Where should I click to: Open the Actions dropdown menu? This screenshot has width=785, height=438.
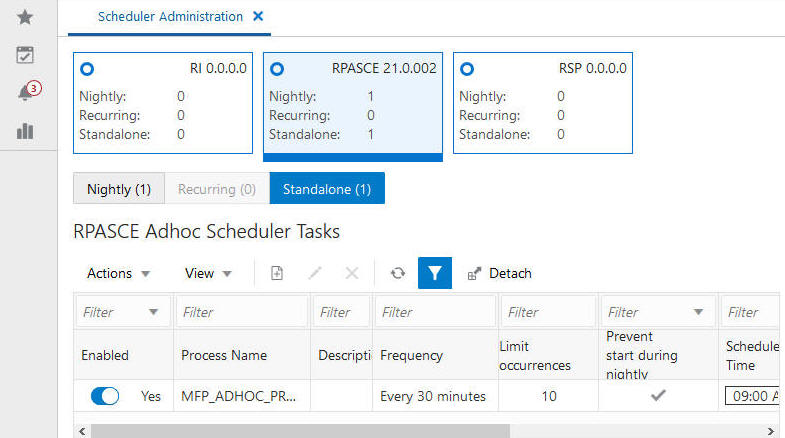point(118,273)
